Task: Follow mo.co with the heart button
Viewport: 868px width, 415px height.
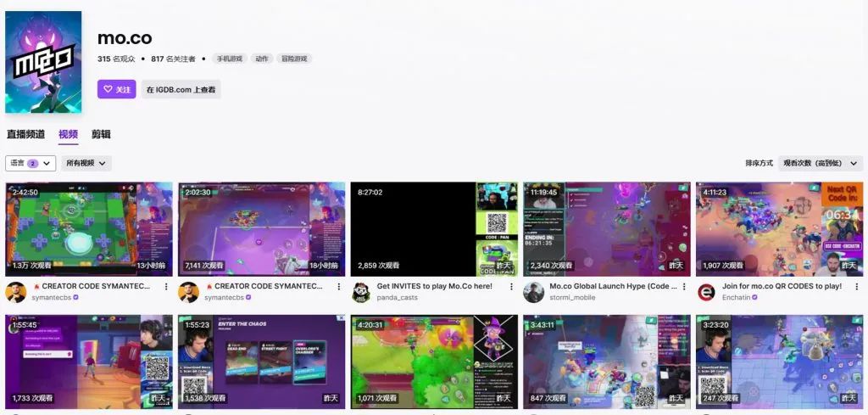Action: tap(117, 89)
